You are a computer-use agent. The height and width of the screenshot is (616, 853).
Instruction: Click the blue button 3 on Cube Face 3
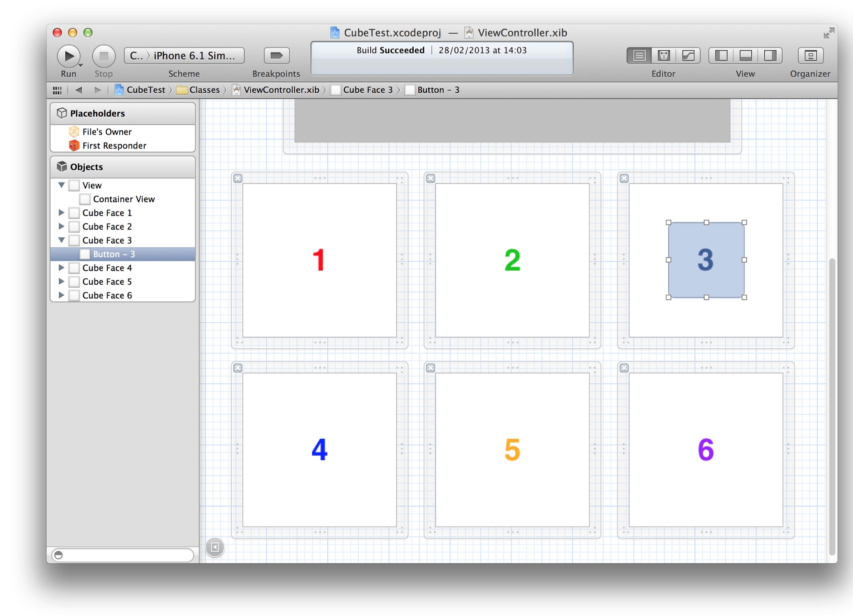706,259
